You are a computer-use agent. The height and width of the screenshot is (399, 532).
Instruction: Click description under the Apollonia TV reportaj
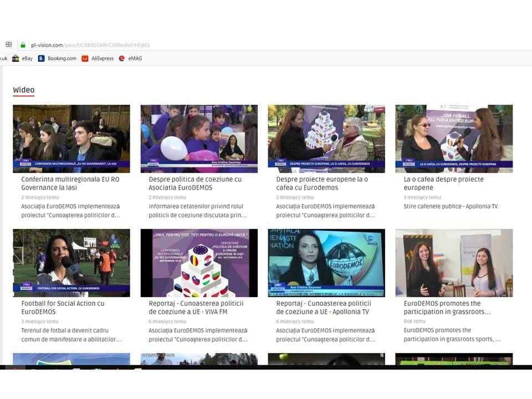tap(326, 335)
